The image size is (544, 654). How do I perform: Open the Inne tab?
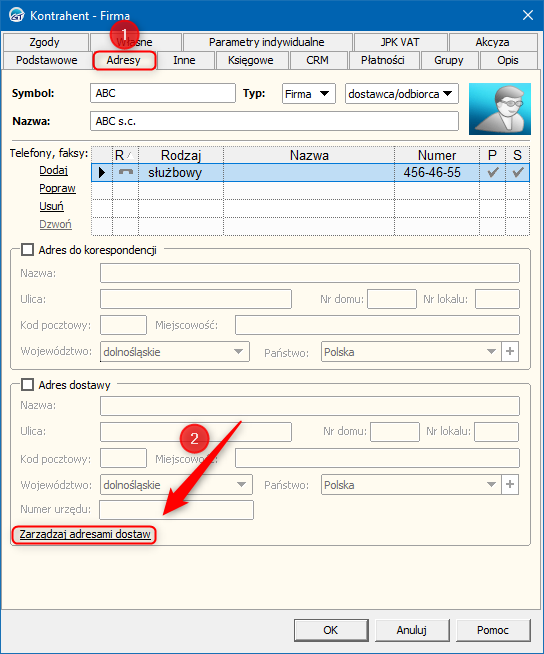(184, 60)
